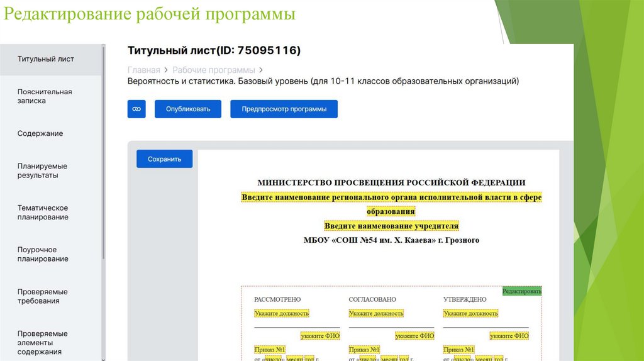Click the school name МБОУ «СОШ №54»
The image size is (644, 361).
point(391,240)
